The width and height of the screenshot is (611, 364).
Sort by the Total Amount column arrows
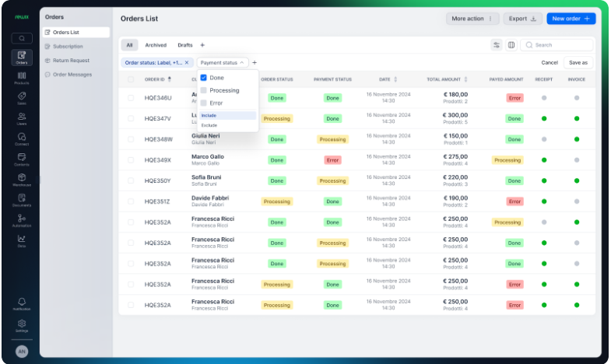tap(466, 79)
